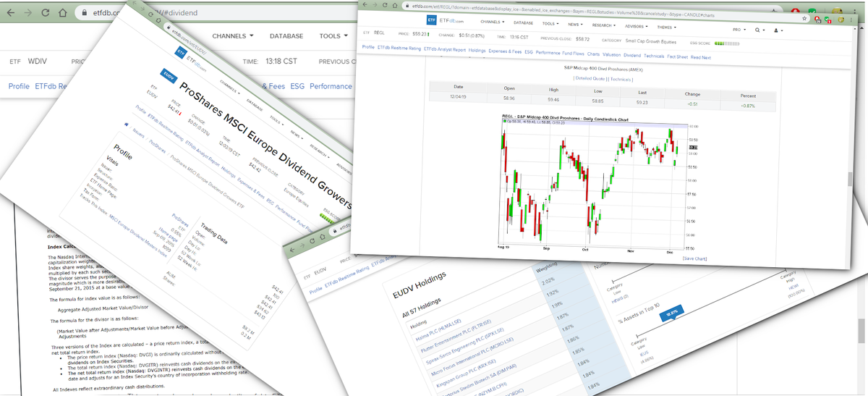Expand the TOOLS dropdown in the WDIV window

click(333, 35)
